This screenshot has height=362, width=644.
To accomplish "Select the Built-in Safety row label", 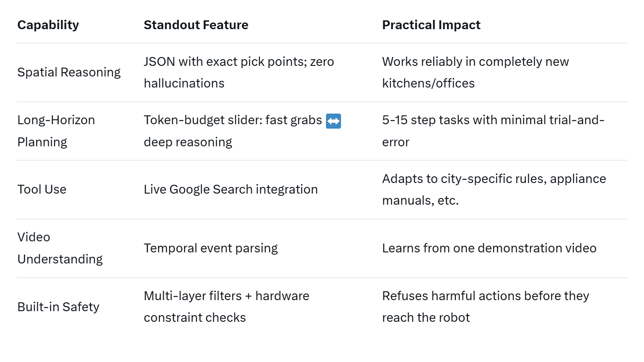I will click(x=58, y=307).
